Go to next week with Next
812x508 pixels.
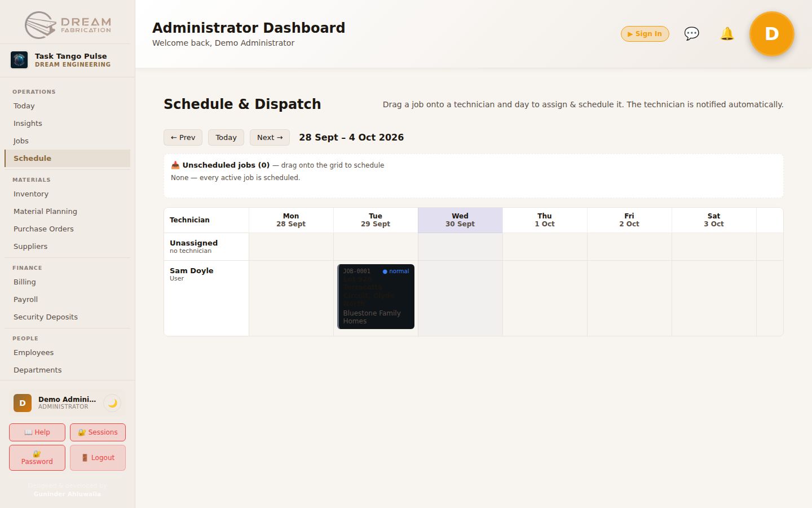pyautogui.click(x=270, y=137)
